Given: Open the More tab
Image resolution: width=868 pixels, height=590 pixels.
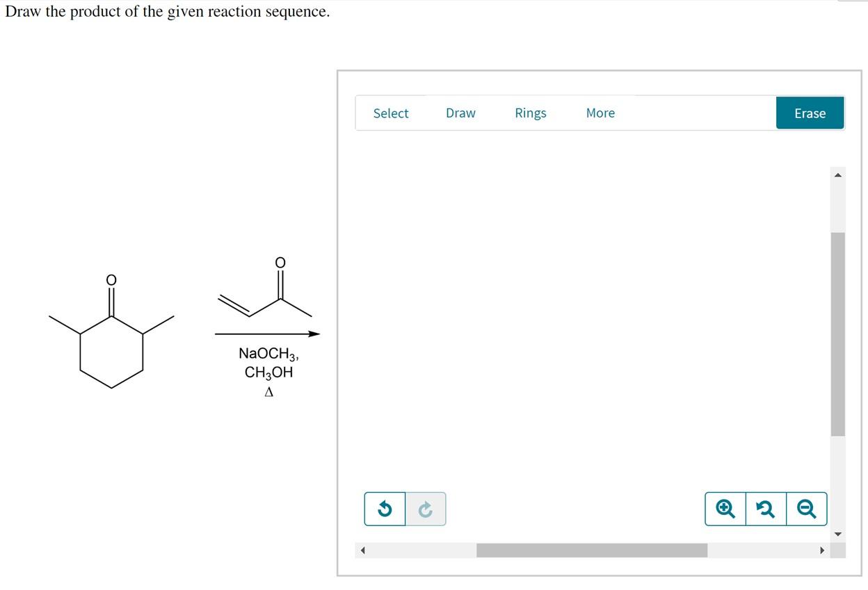Looking at the screenshot, I should (600, 113).
